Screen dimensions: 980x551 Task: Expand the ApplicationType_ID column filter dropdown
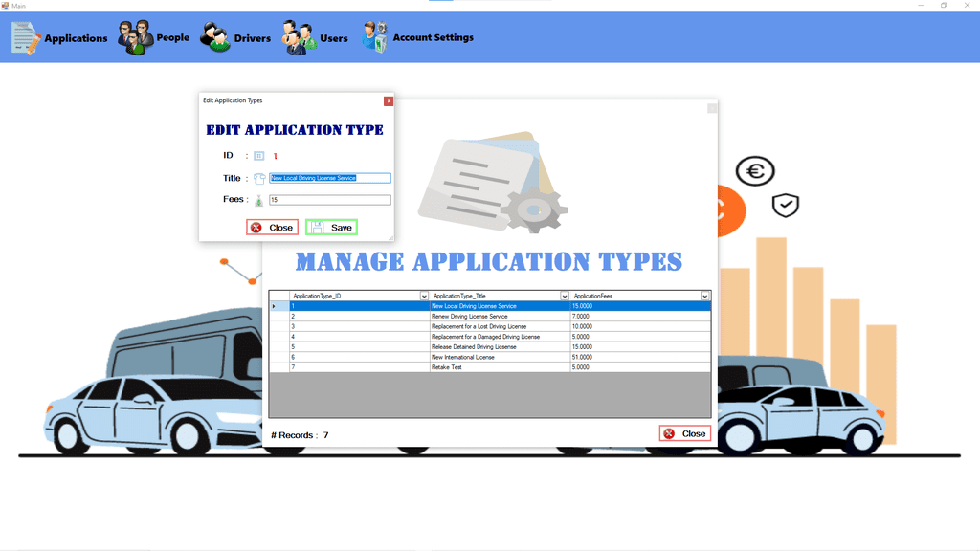(x=424, y=297)
